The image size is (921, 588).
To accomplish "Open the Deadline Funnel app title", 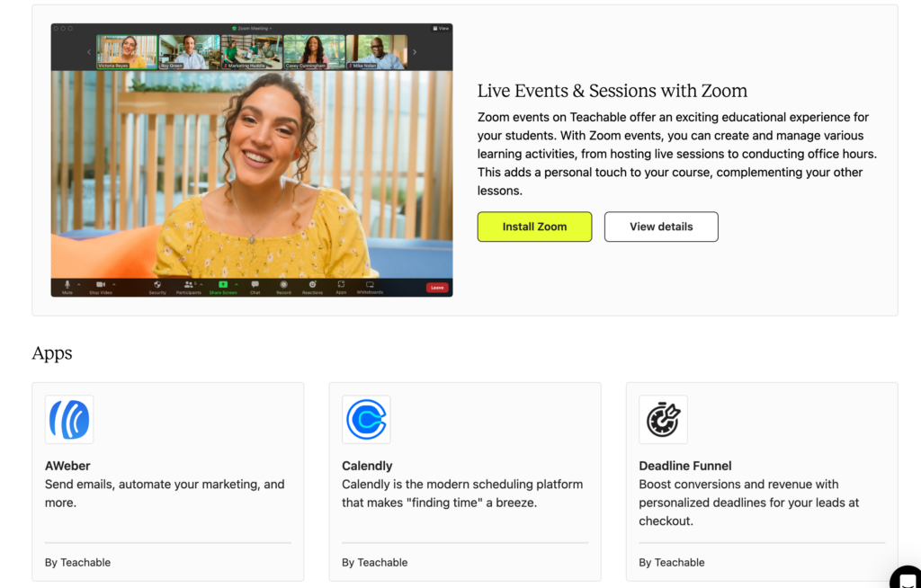I will [x=685, y=466].
